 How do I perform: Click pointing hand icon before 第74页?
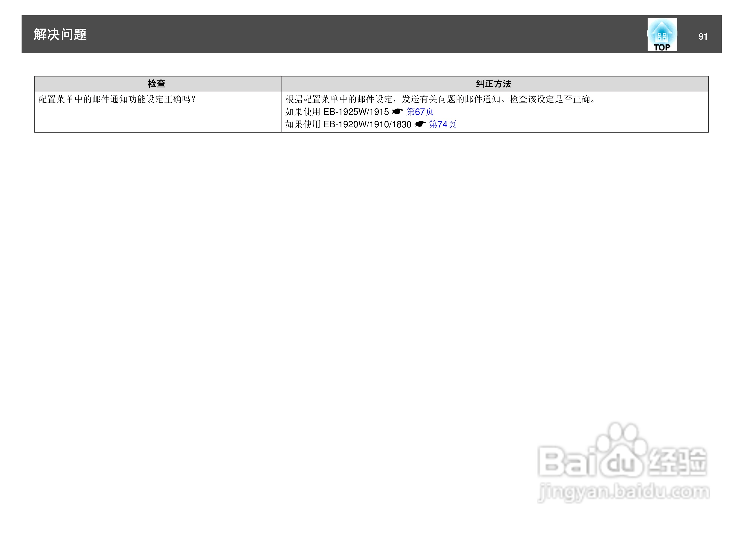[x=420, y=124]
